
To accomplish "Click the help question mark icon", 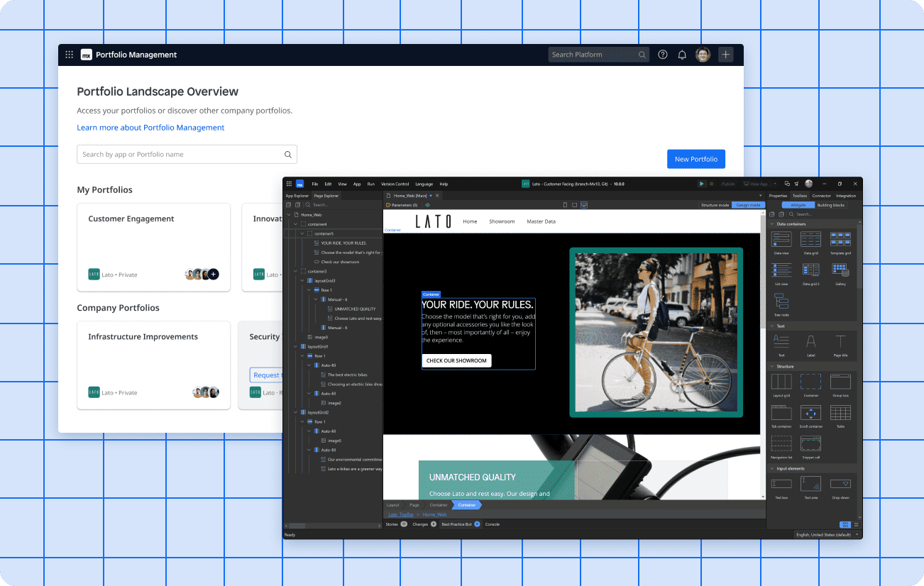I will coord(663,55).
